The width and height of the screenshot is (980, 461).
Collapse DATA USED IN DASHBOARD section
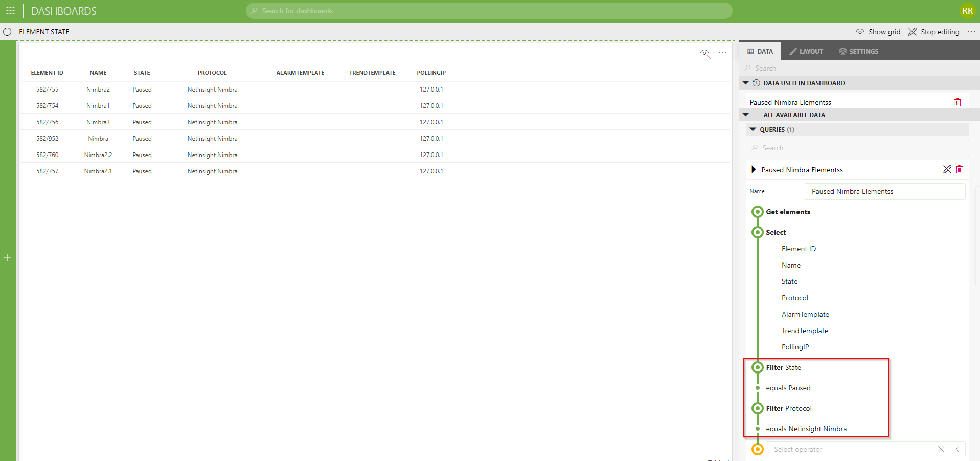(746, 83)
